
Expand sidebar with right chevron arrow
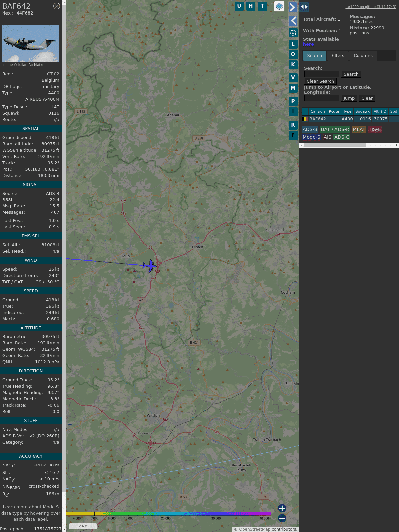click(x=293, y=7)
